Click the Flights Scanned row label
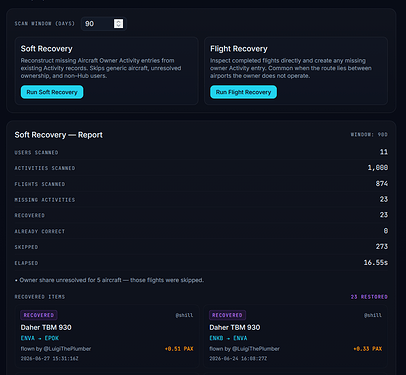 click(40, 184)
